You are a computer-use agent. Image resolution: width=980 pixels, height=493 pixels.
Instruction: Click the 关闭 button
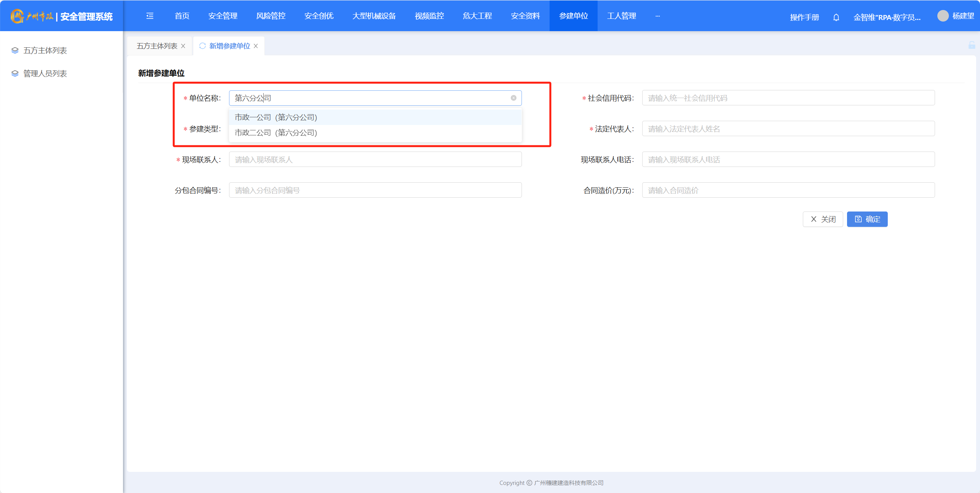pyautogui.click(x=823, y=219)
